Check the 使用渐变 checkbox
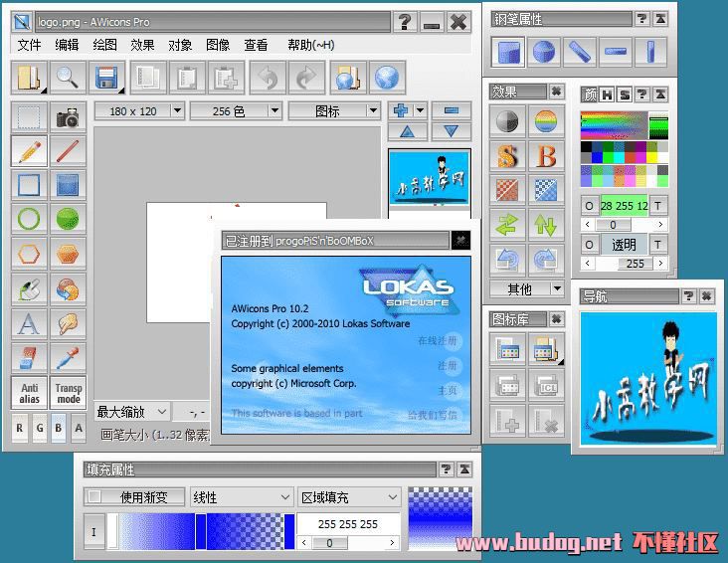The width and height of the screenshot is (728, 563). coord(94,496)
